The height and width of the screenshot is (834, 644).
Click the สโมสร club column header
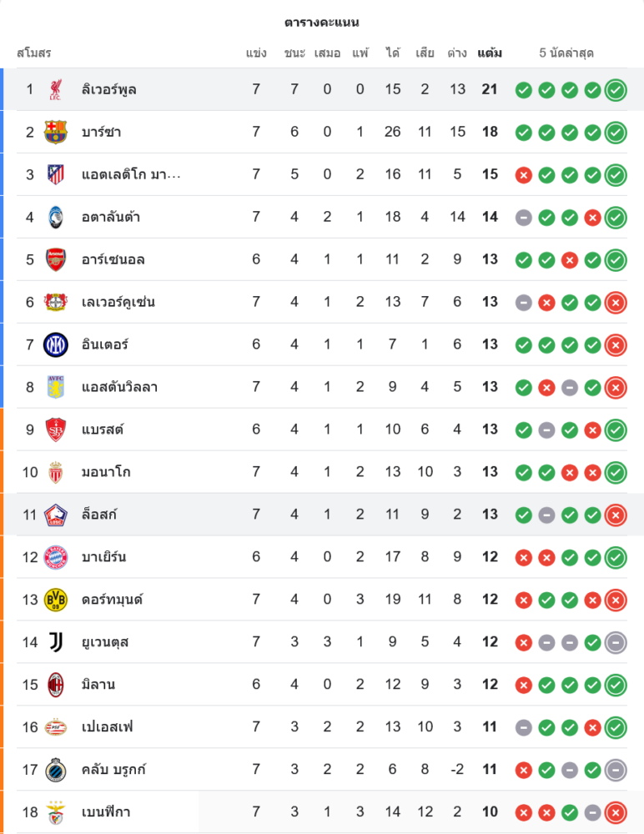pos(34,53)
